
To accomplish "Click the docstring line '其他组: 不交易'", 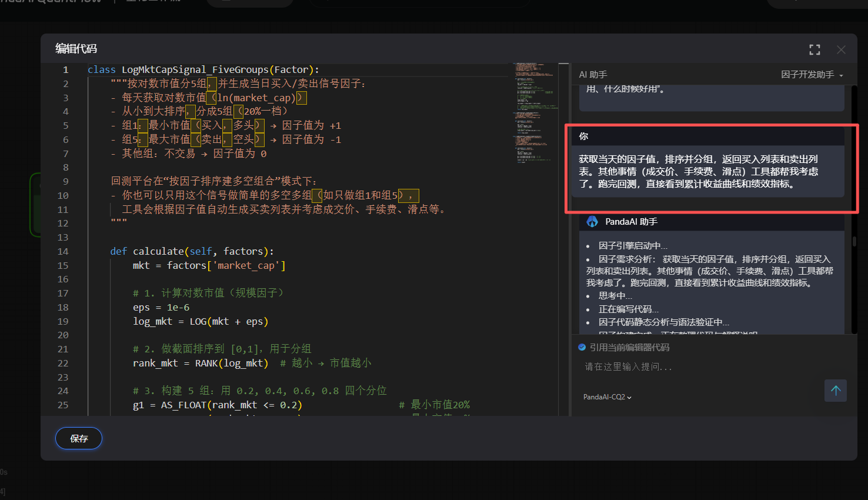I will pyautogui.click(x=189, y=154).
